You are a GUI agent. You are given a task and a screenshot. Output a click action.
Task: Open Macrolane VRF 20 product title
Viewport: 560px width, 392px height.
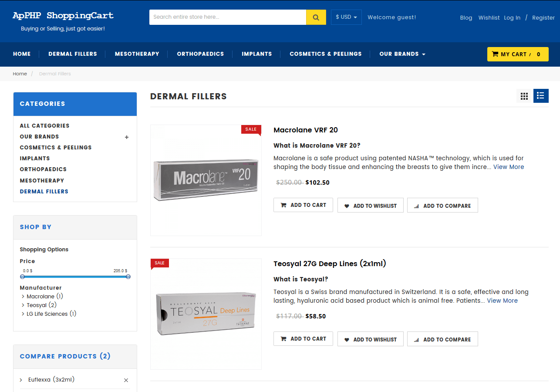[x=306, y=130]
